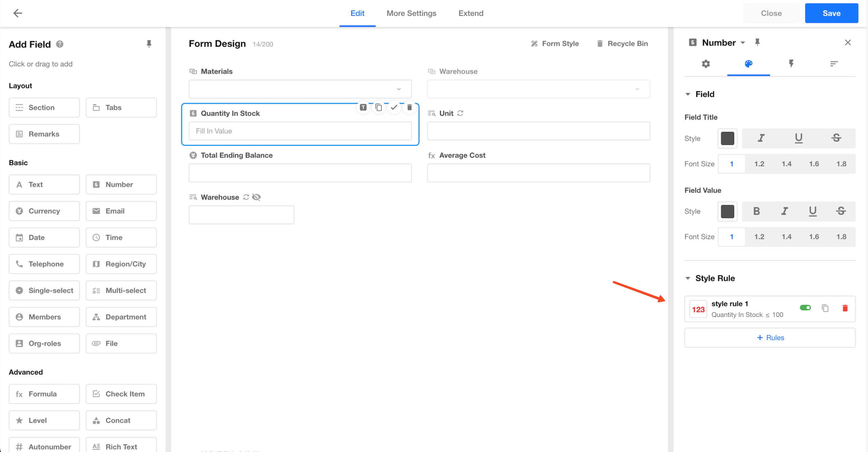
Task: Open Add Field help question mark
Action: pos(60,44)
